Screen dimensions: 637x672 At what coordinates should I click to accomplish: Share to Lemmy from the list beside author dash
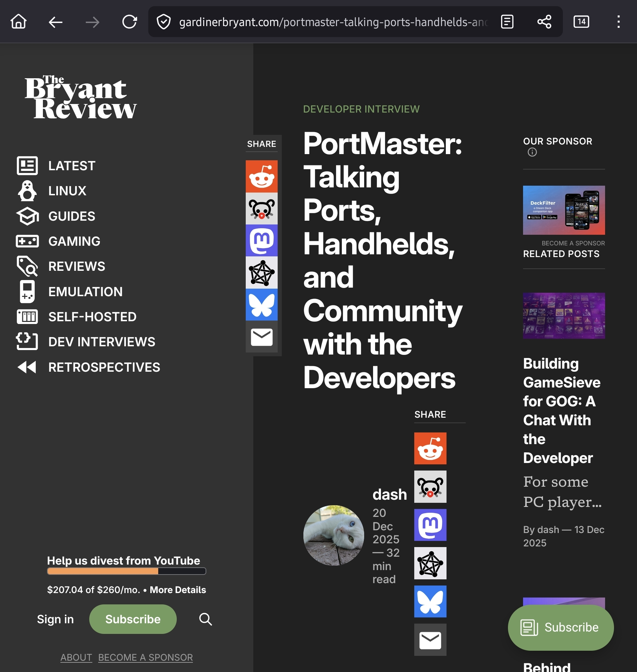tap(430, 487)
